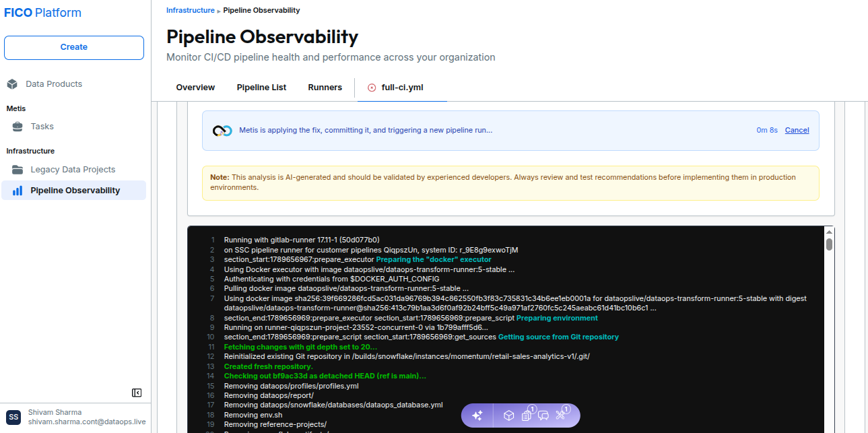The width and height of the screenshot is (868, 433).
Task: Select the full-ci.yml tab
Action: pos(402,88)
